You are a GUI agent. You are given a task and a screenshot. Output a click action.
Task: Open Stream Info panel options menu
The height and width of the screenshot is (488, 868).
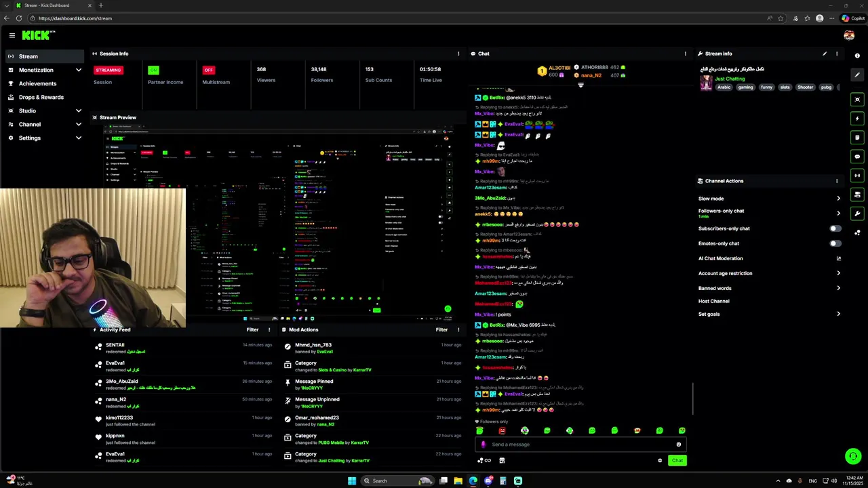click(x=836, y=54)
